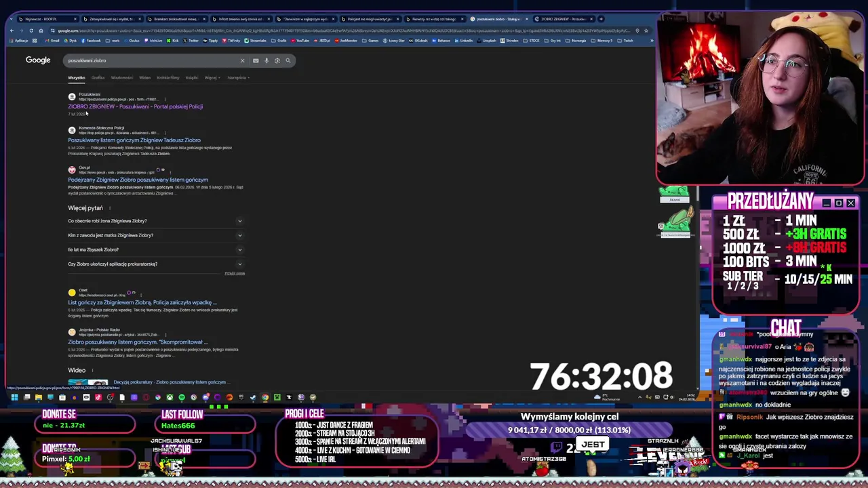Submit search with magnifying glass icon
This screenshot has height=488, width=868.
click(288, 60)
